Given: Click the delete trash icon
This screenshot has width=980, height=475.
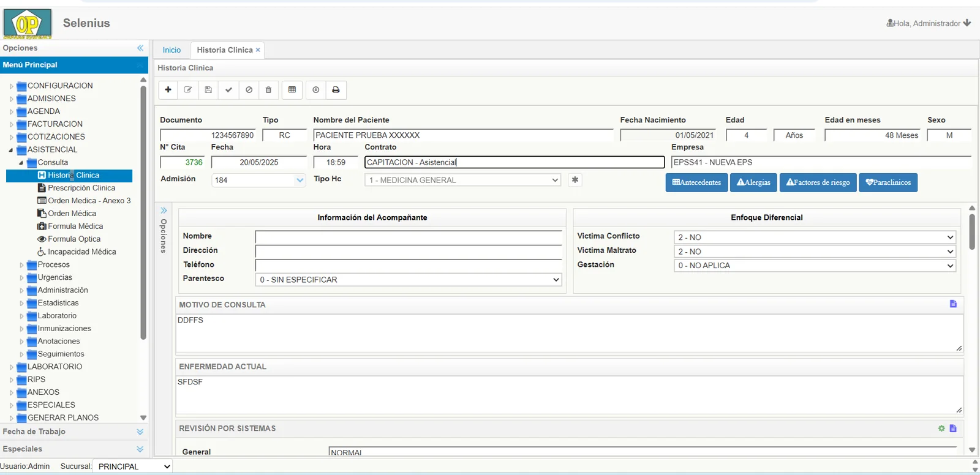Looking at the screenshot, I should (x=268, y=90).
